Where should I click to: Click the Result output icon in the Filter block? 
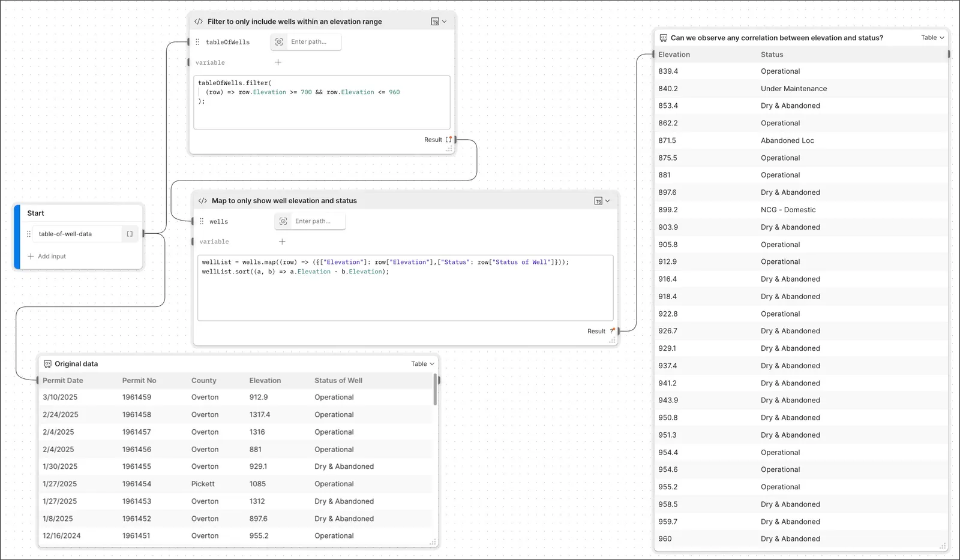point(448,140)
